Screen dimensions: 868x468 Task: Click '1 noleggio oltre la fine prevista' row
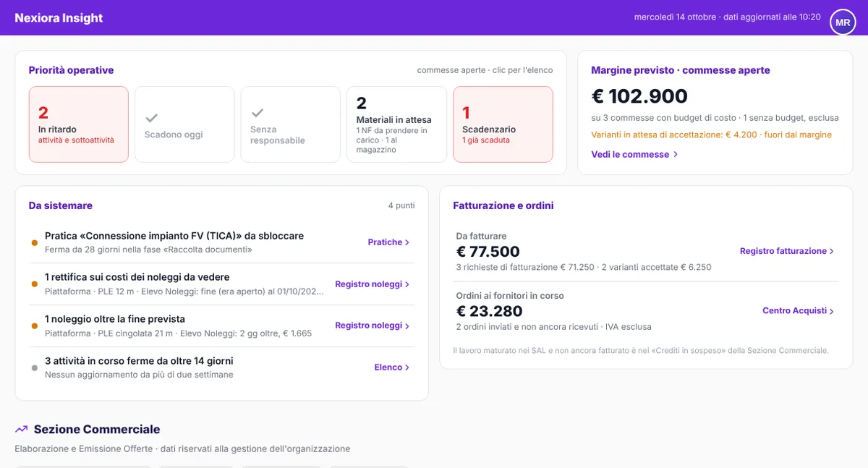221,326
